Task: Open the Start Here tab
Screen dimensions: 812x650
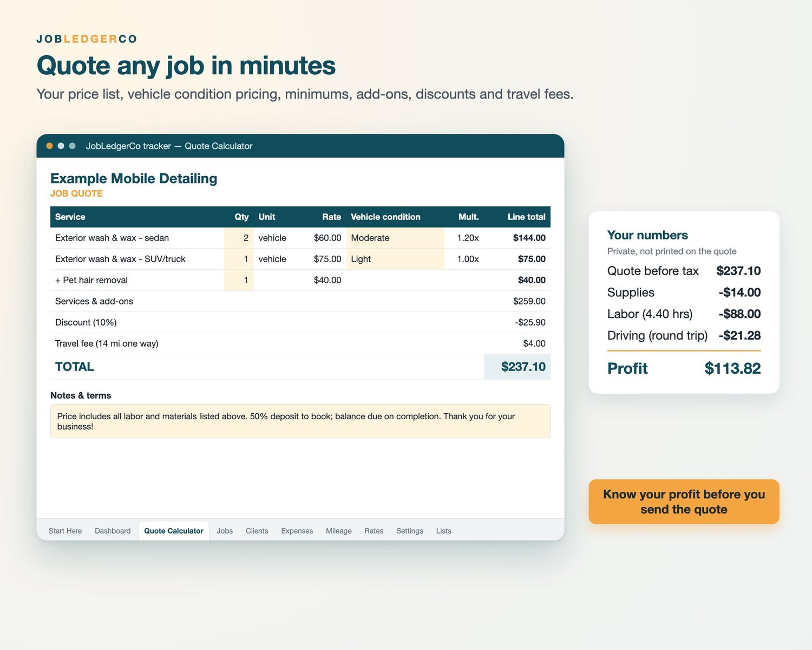Action: pyautogui.click(x=65, y=531)
